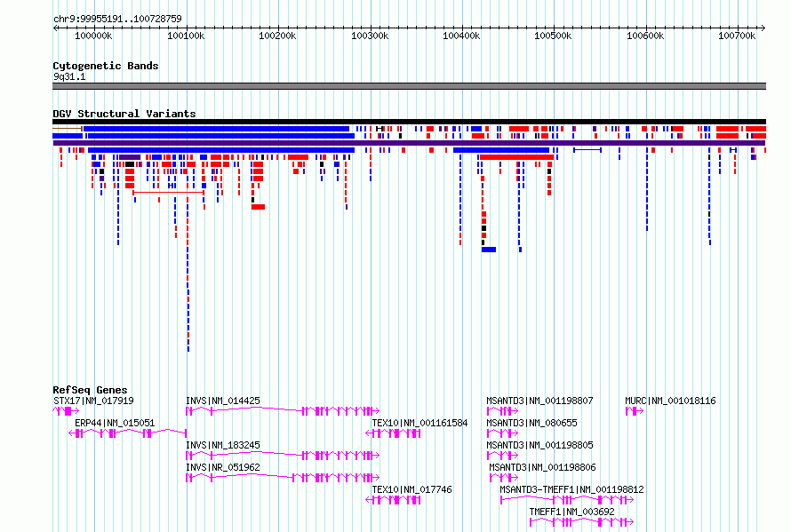Open the INVS|NR_051962 gene label
Image resolution: width=791 pixels, height=532 pixels.
[x=223, y=467]
